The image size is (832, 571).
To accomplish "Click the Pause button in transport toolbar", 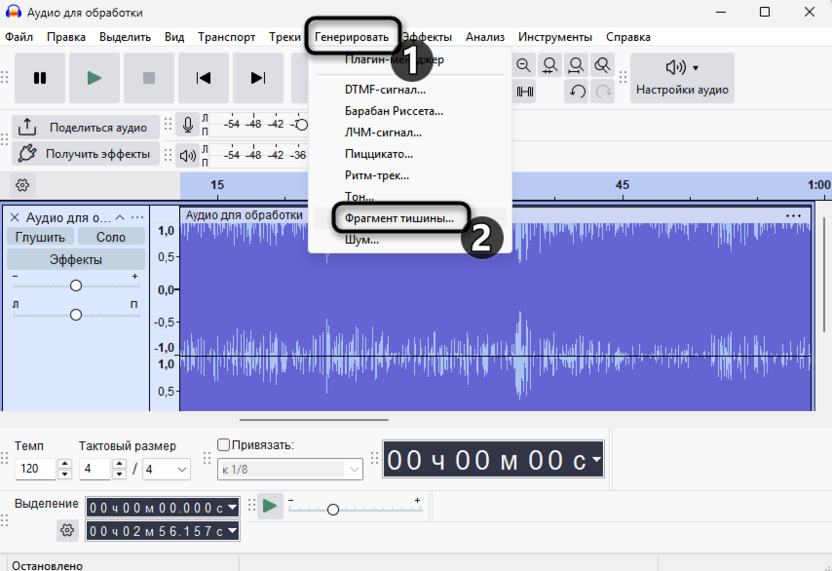I will coord(40,78).
